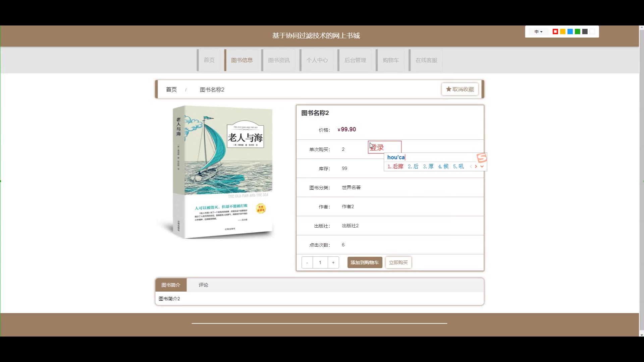Click the 单次购买 value 2
Viewport: 644px width, 362px height.
[x=343, y=149]
